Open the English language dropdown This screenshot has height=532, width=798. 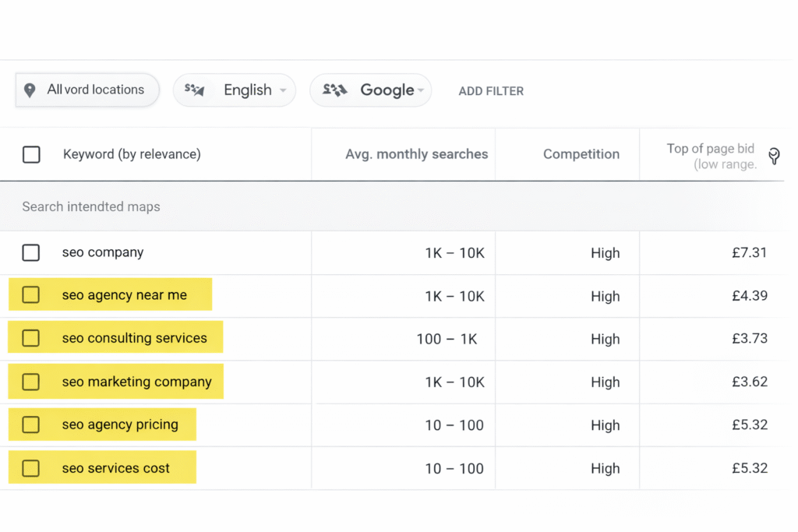[x=248, y=90]
